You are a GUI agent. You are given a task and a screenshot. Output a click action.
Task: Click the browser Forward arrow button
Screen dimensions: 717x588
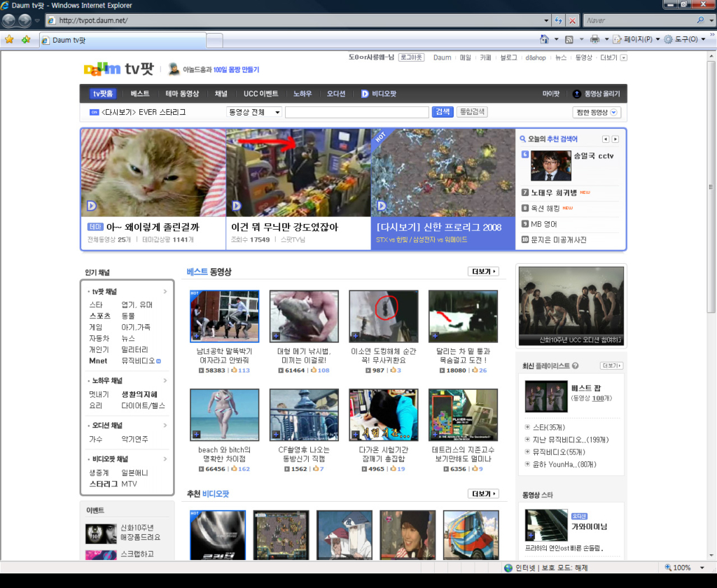pos(25,20)
